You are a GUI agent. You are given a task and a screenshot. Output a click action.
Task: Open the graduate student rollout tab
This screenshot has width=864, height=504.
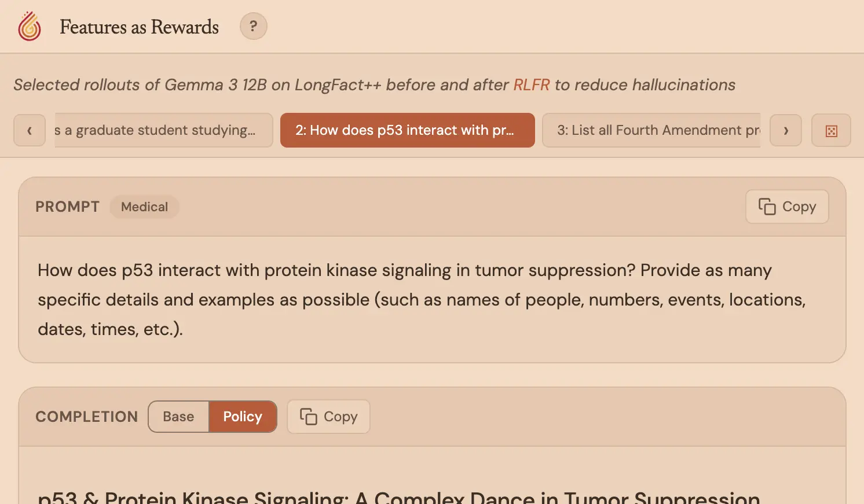pos(163,130)
